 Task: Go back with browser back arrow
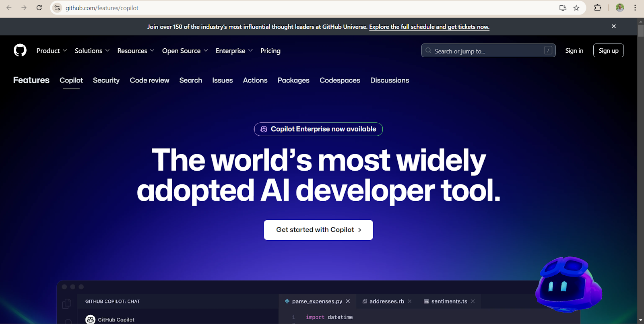point(9,8)
